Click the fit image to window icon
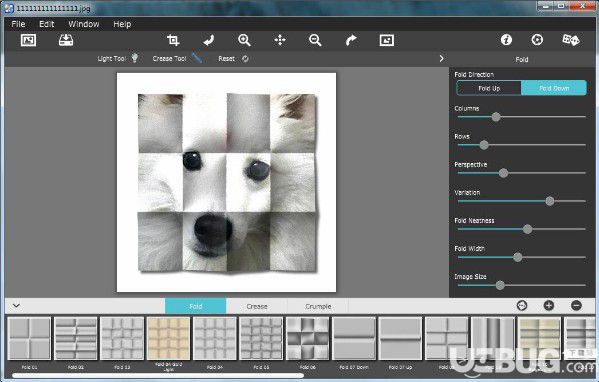 click(387, 40)
